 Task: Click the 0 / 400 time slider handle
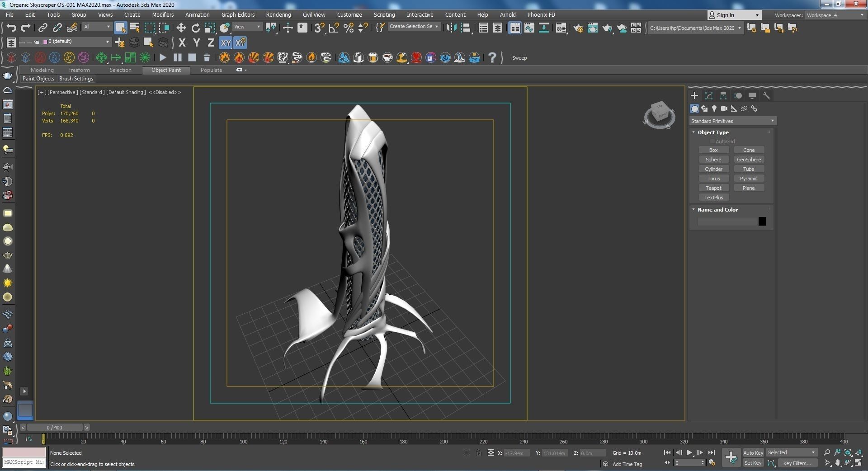(x=55, y=427)
